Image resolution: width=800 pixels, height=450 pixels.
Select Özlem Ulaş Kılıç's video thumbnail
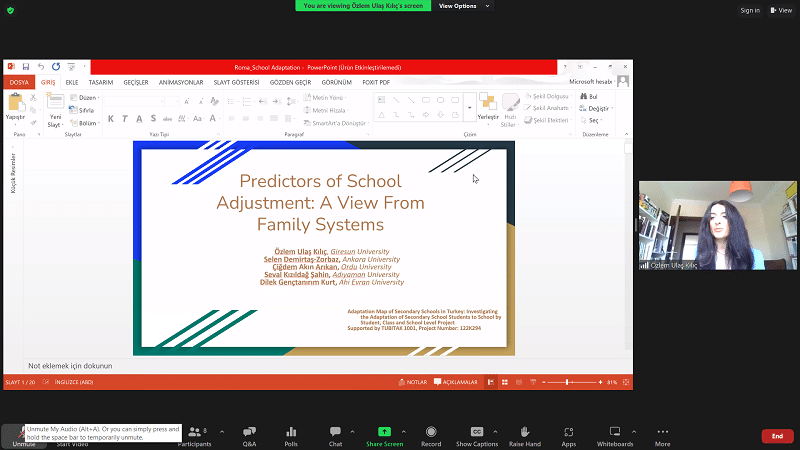pyautogui.click(x=718, y=227)
